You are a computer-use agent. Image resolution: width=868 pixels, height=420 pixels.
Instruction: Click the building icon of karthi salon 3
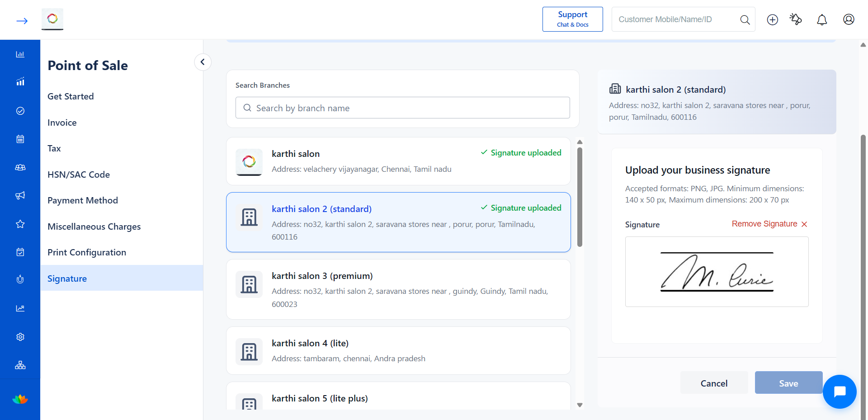[x=249, y=284]
